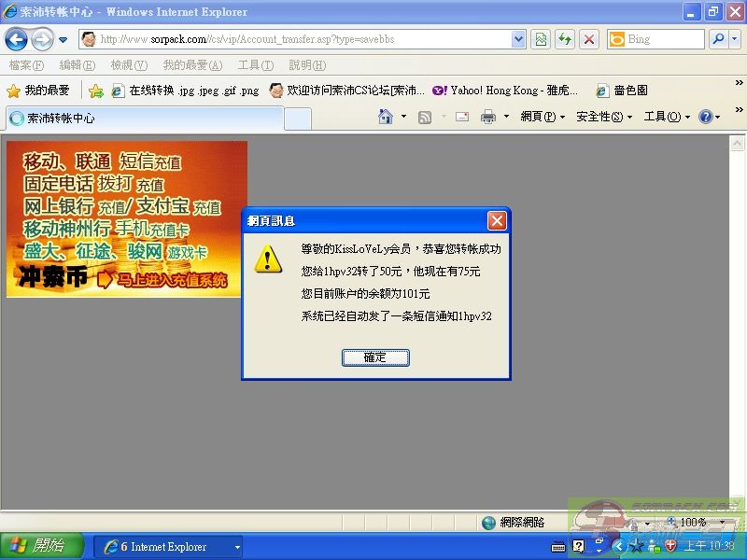The height and width of the screenshot is (560, 747).
Task: Click the add to favorites star icon
Action: (x=95, y=91)
